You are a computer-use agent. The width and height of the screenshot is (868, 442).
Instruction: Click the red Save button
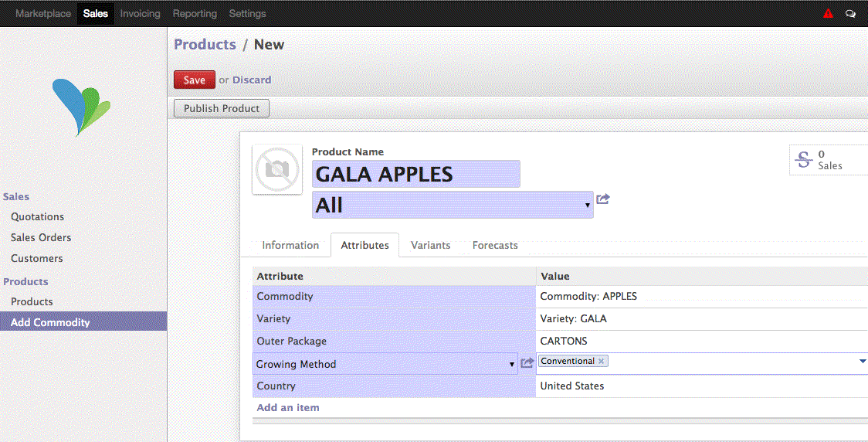point(195,80)
